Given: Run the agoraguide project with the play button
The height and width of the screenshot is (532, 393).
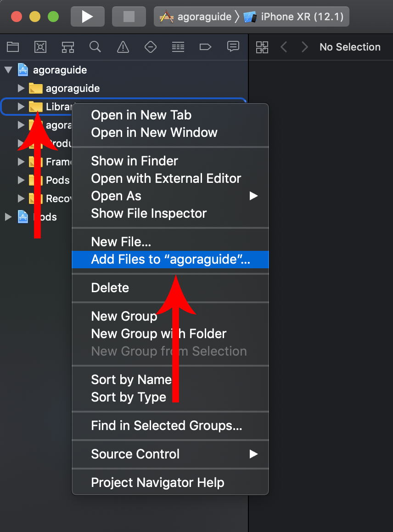Looking at the screenshot, I should pos(88,17).
